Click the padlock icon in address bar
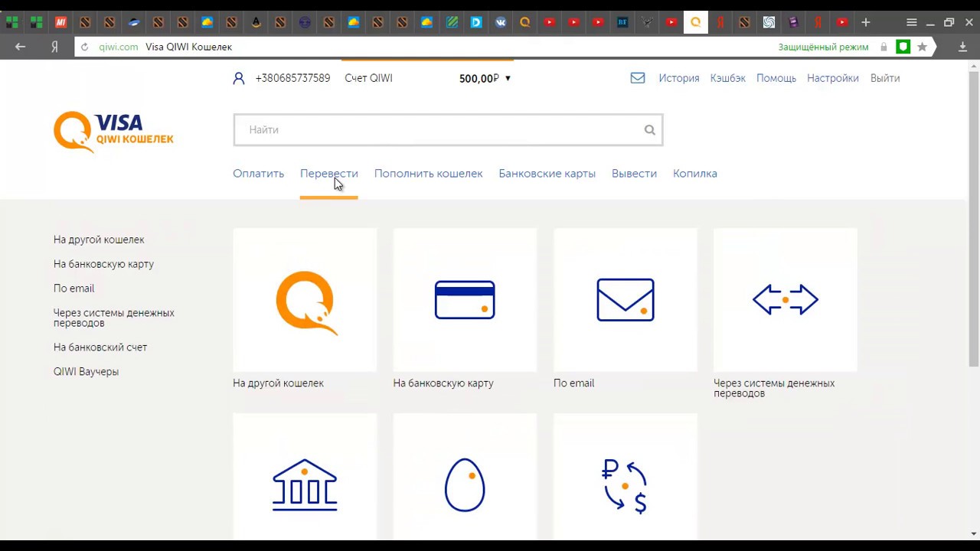The height and width of the screenshot is (551, 980). pyautogui.click(x=884, y=47)
